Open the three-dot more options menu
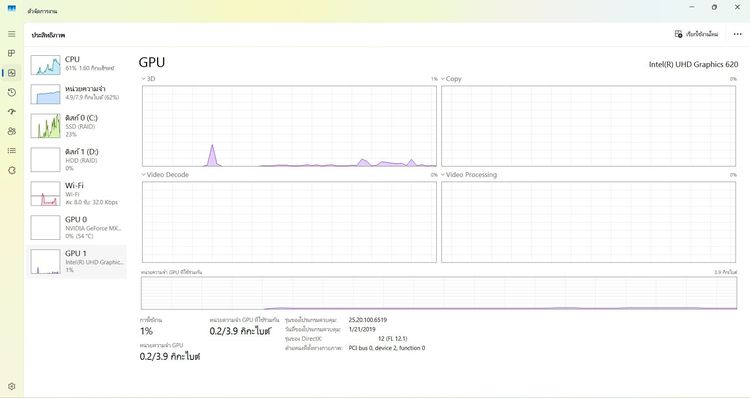This screenshot has width=750, height=398. pyautogui.click(x=737, y=34)
